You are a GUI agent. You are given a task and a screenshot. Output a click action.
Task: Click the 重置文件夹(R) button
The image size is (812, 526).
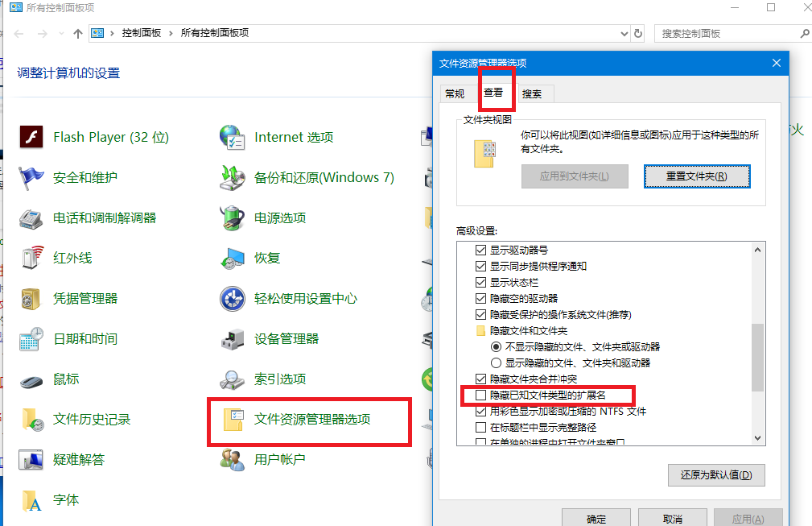(x=697, y=176)
